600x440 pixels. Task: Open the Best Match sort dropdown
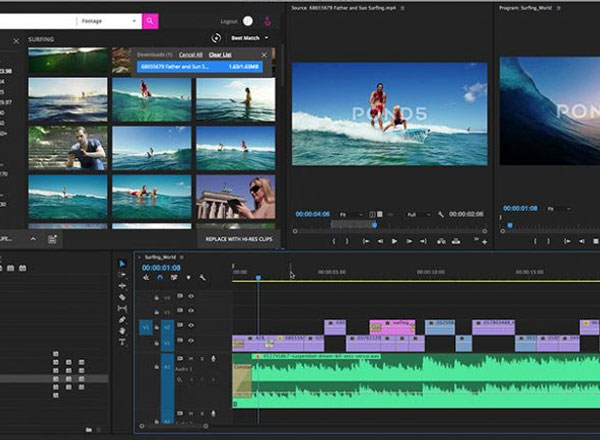point(249,38)
